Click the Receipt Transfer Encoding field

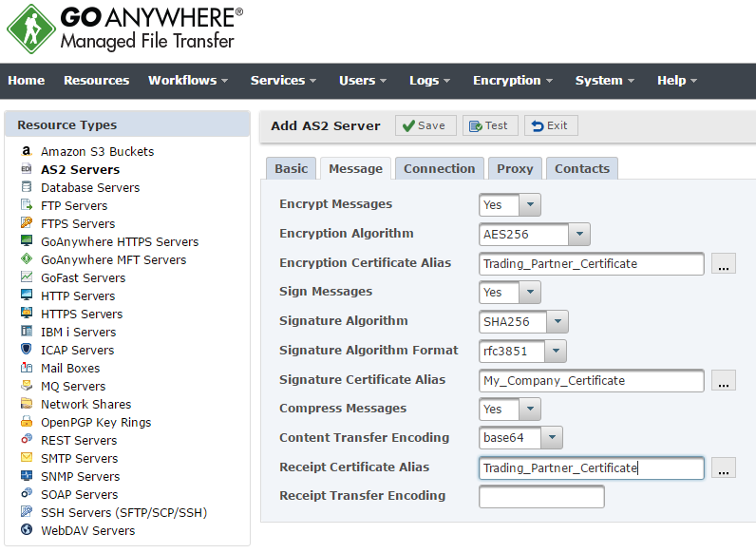541,497
